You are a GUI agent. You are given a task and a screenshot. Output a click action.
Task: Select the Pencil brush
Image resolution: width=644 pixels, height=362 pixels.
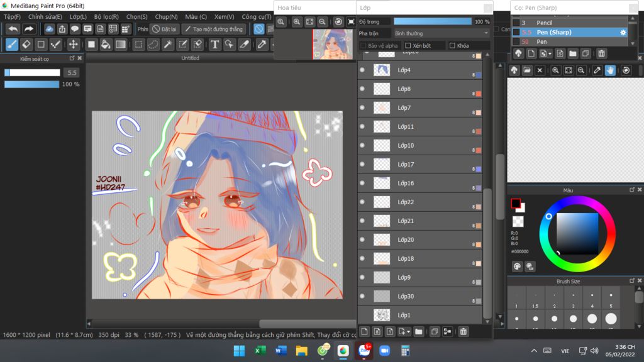pos(570,23)
